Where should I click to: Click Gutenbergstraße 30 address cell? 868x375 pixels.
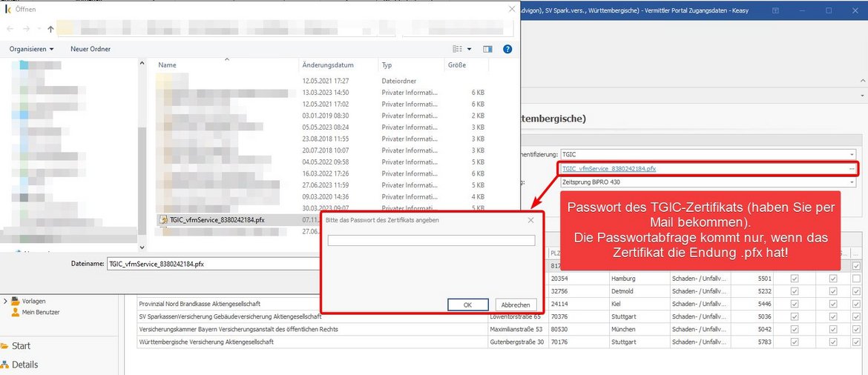[x=517, y=342]
